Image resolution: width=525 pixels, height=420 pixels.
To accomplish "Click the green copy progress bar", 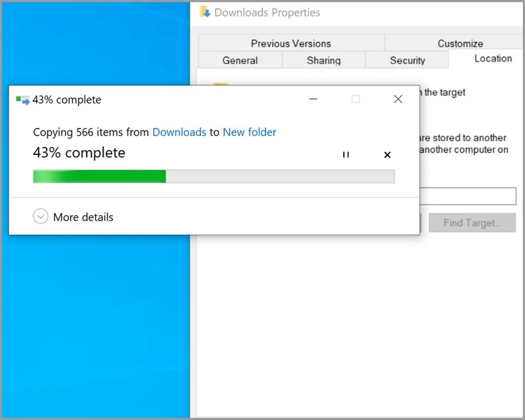I will pyautogui.click(x=213, y=176).
